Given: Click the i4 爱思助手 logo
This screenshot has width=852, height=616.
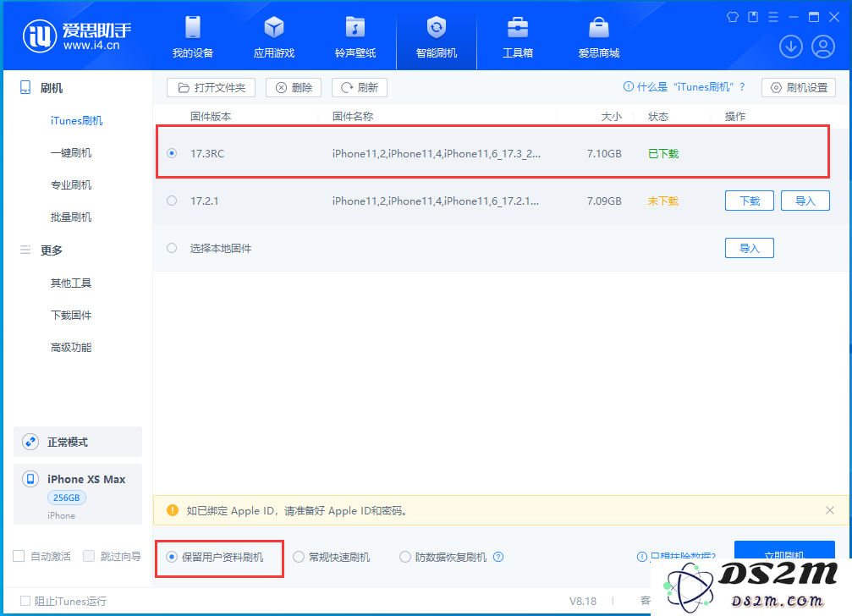Looking at the screenshot, I should pos(77,36).
